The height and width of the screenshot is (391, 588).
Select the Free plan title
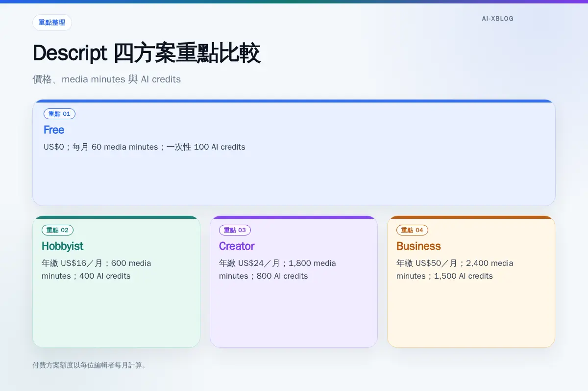pyautogui.click(x=54, y=130)
